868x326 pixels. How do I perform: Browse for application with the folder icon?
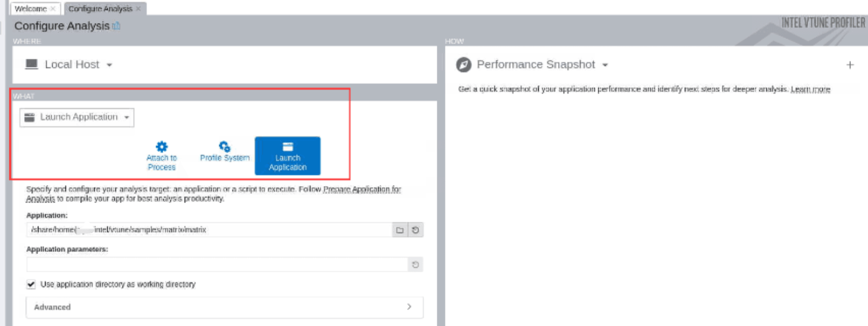(400, 230)
